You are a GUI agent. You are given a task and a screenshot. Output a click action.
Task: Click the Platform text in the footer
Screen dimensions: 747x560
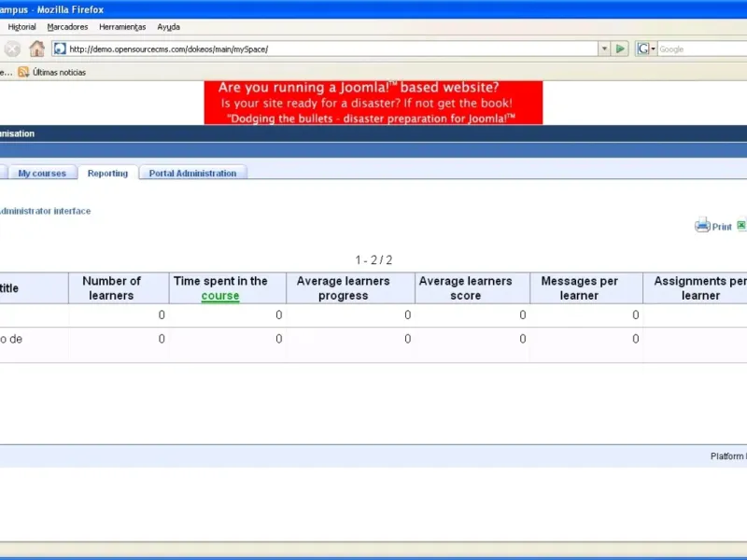(728, 456)
